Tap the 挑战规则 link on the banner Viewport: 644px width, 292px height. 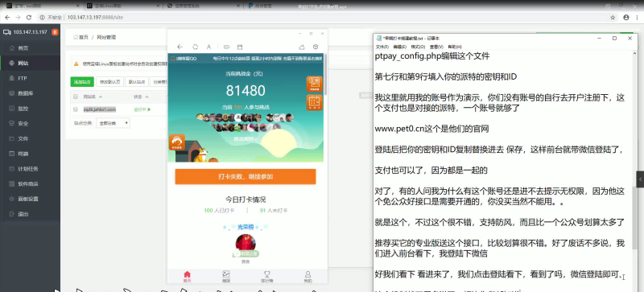click(246, 139)
